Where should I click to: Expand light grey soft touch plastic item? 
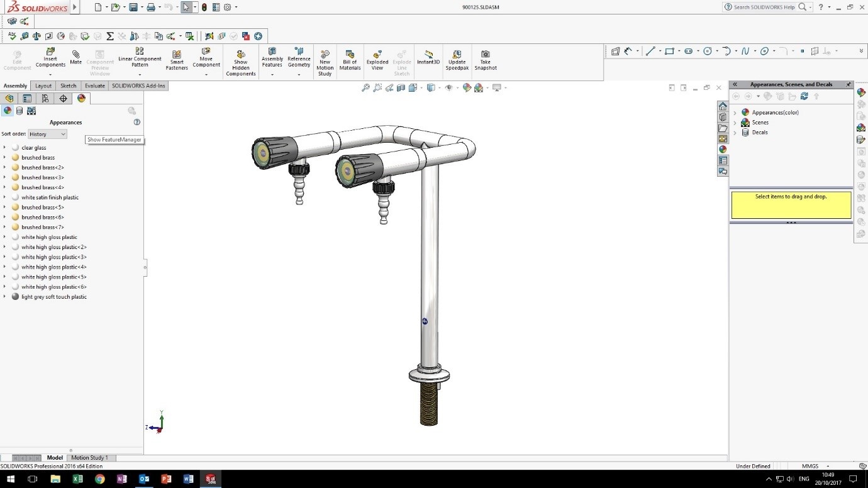coord(4,297)
